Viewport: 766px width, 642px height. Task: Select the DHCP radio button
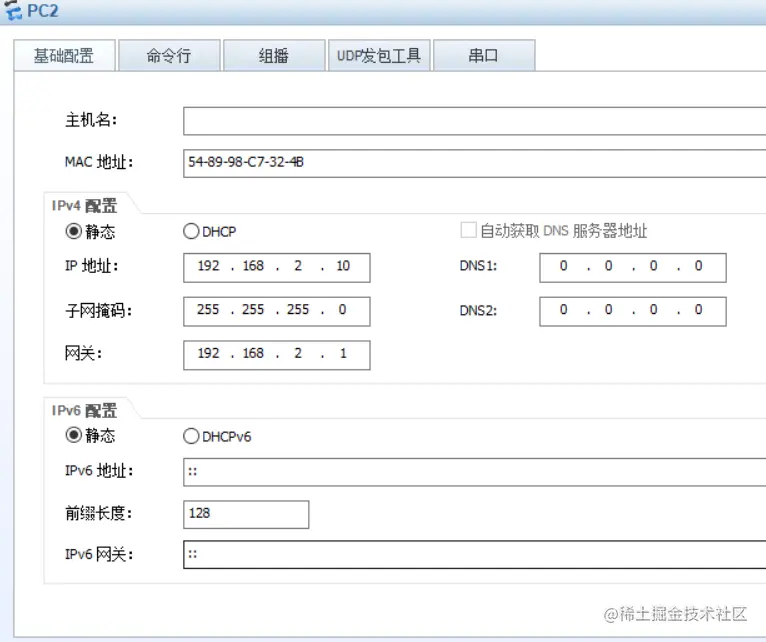pos(191,231)
